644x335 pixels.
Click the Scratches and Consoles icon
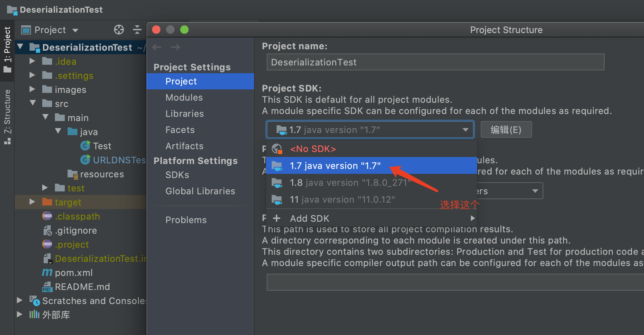coord(34,301)
